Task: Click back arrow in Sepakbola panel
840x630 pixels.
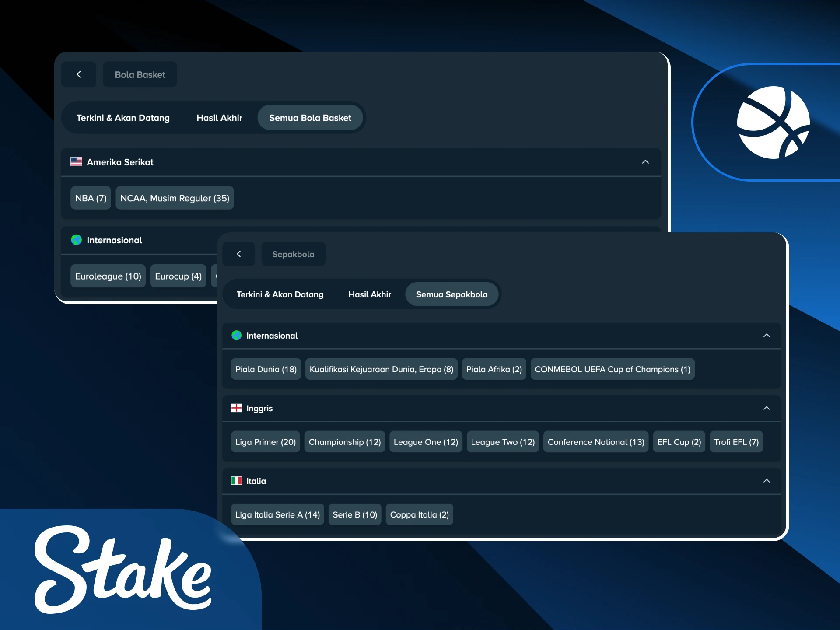Action: tap(239, 254)
